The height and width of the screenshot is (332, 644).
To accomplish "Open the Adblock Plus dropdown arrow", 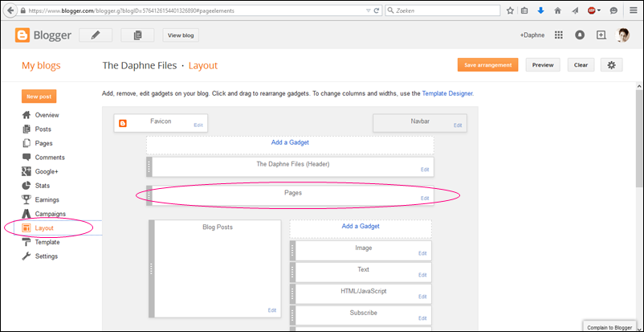I will [x=599, y=10].
